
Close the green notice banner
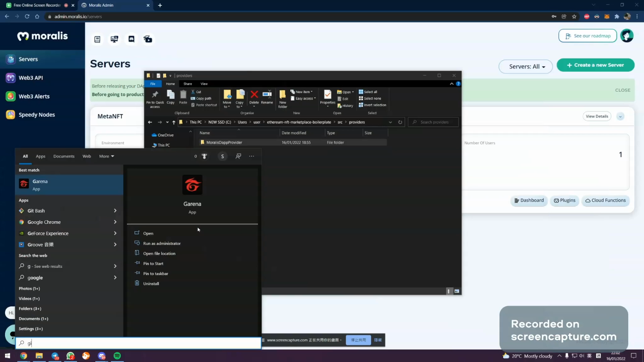(623, 90)
